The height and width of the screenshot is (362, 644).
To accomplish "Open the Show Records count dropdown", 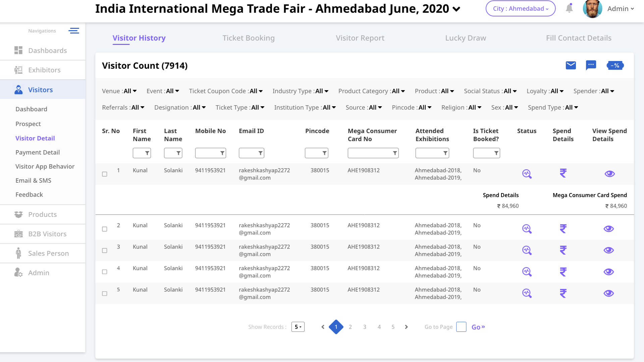I will point(298,327).
